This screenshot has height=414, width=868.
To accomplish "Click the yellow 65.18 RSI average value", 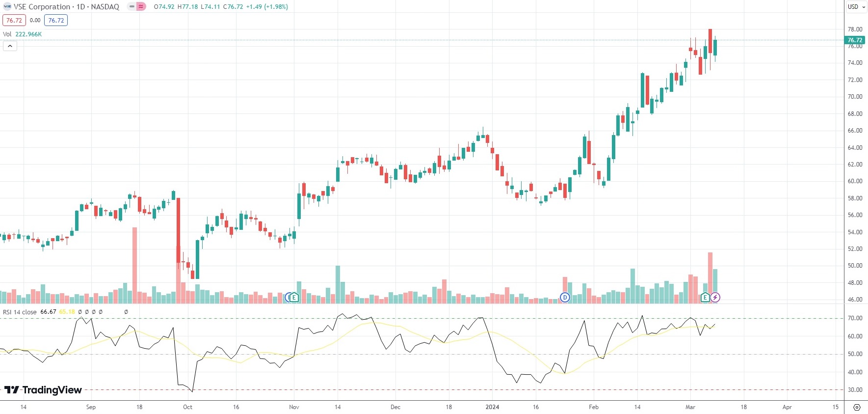I will click(67, 312).
